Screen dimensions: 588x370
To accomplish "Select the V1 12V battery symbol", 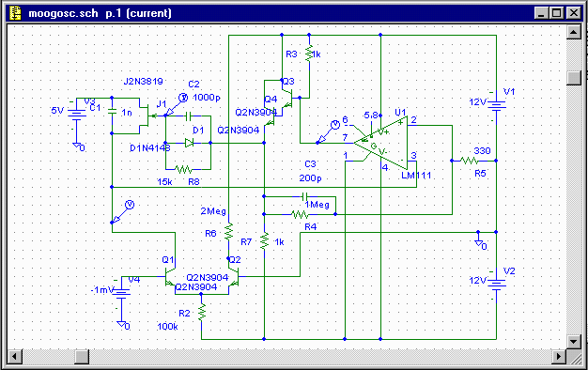I will 496,106.
